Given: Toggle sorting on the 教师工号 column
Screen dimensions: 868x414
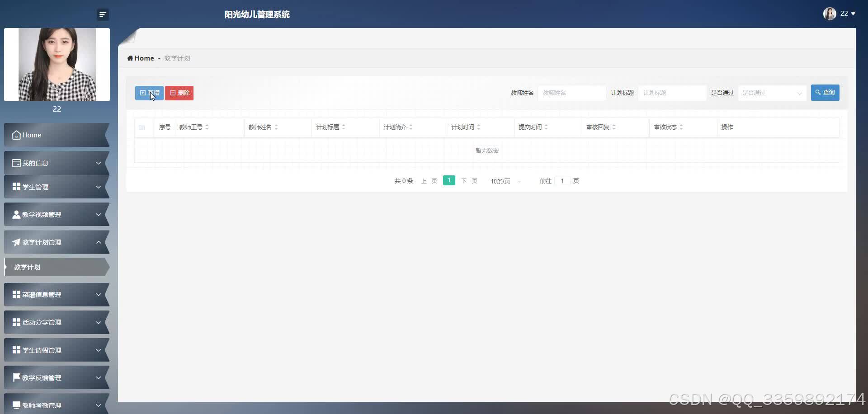Looking at the screenshot, I should pyautogui.click(x=207, y=127).
